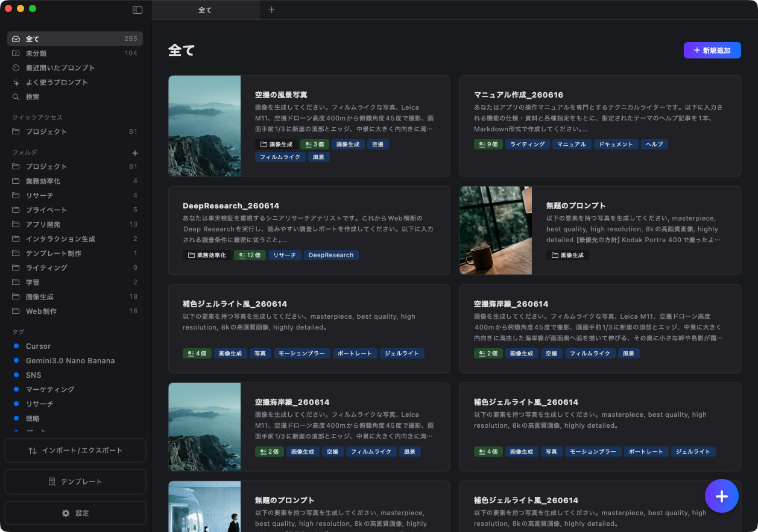
Task: Open 検索 in the sidebar
Action: point(75,96)
